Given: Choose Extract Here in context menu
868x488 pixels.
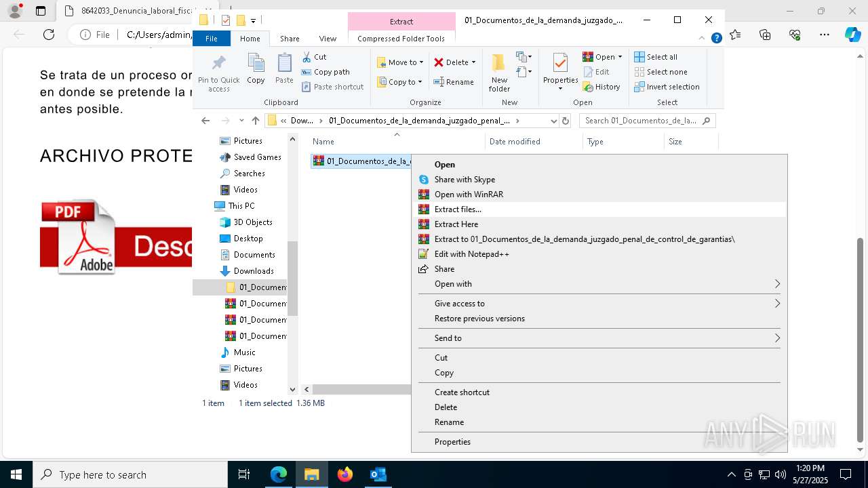Looking at the screenshot, I should click(599, 224).
